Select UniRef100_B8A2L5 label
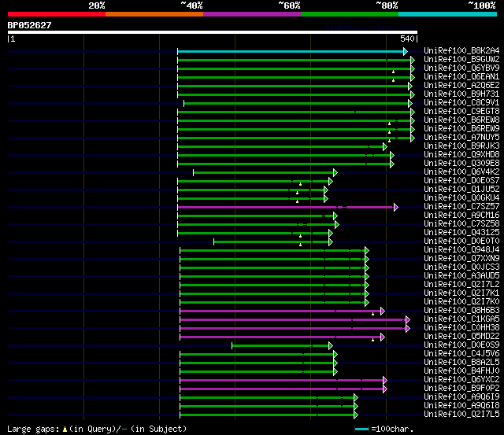This screenshot has width=504, height=435. point(461,363)
